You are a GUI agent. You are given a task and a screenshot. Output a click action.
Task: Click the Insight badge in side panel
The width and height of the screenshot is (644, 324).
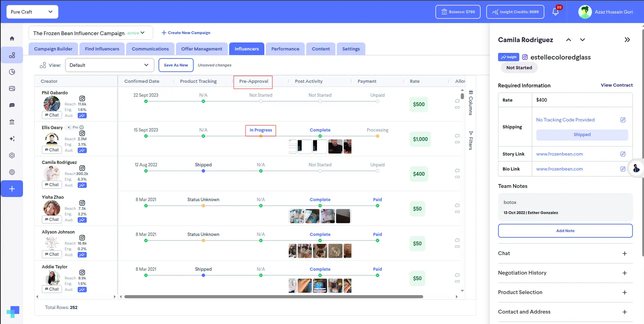click(x=509, y=57)
